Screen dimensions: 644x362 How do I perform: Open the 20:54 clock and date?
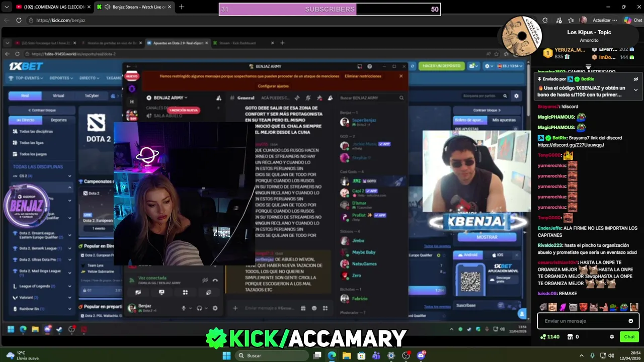[631, 355]
